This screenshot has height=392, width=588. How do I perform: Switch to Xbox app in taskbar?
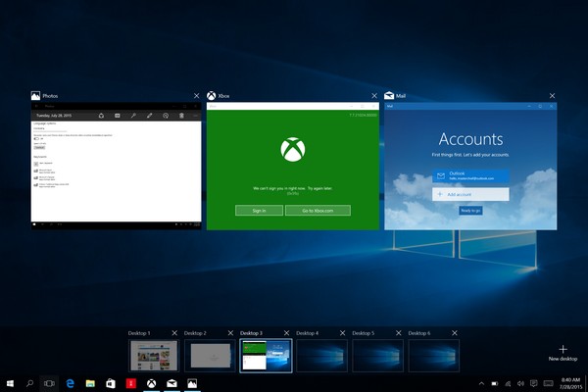tap(152, 383)
